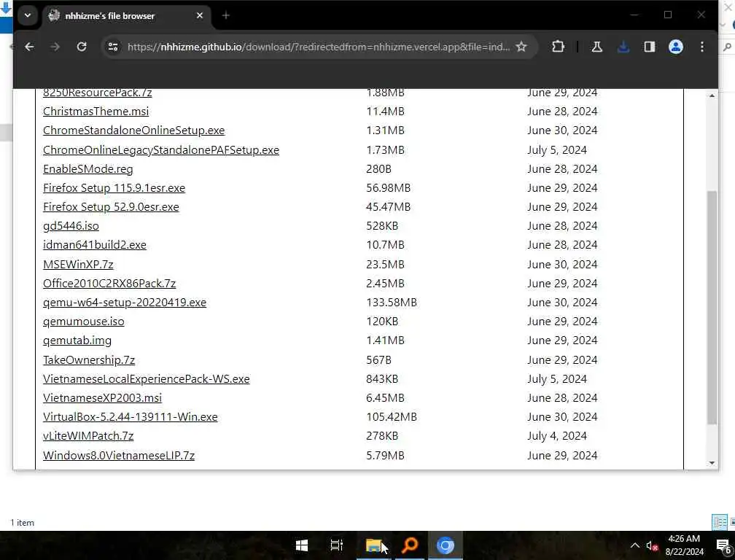Open the notification center icon
735x560 pixels.
(724, 545)
